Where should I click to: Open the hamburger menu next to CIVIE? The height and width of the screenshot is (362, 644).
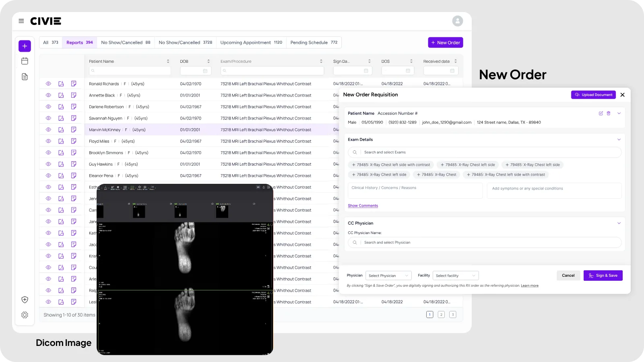[21, 21]
